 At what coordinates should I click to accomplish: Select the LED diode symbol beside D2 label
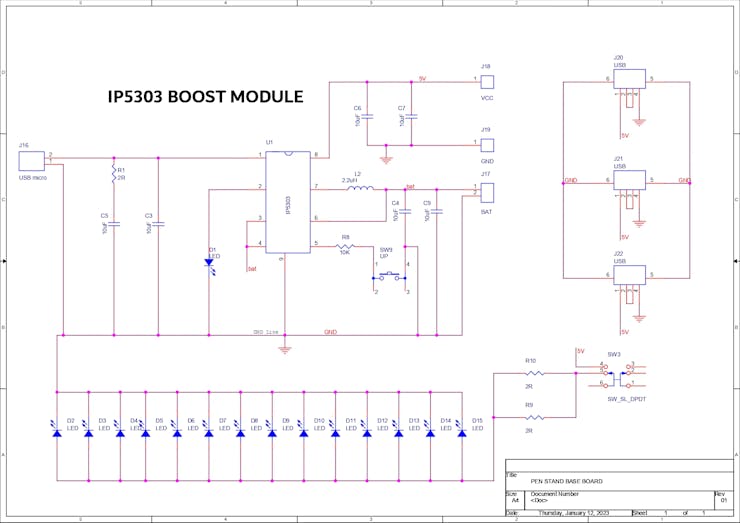57,430
